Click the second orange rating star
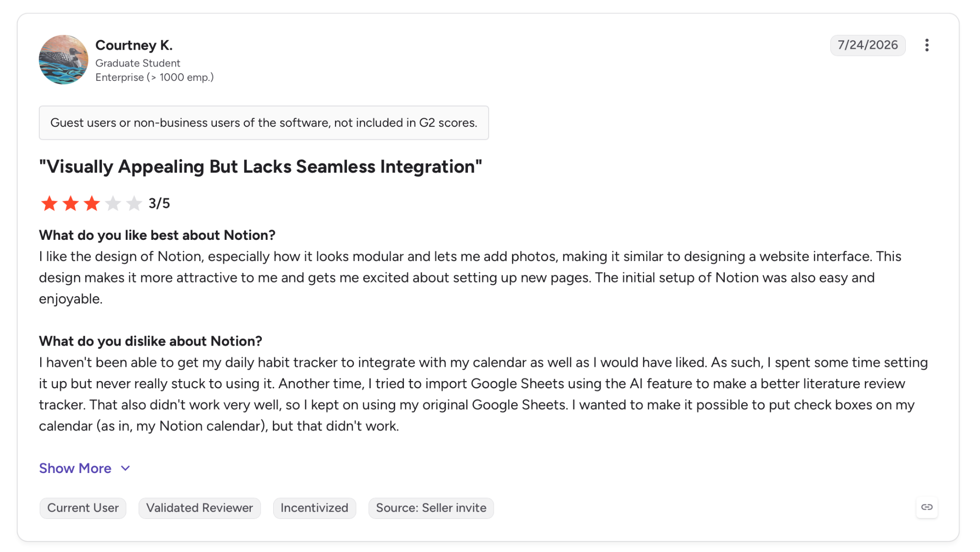 coord(70,203)
